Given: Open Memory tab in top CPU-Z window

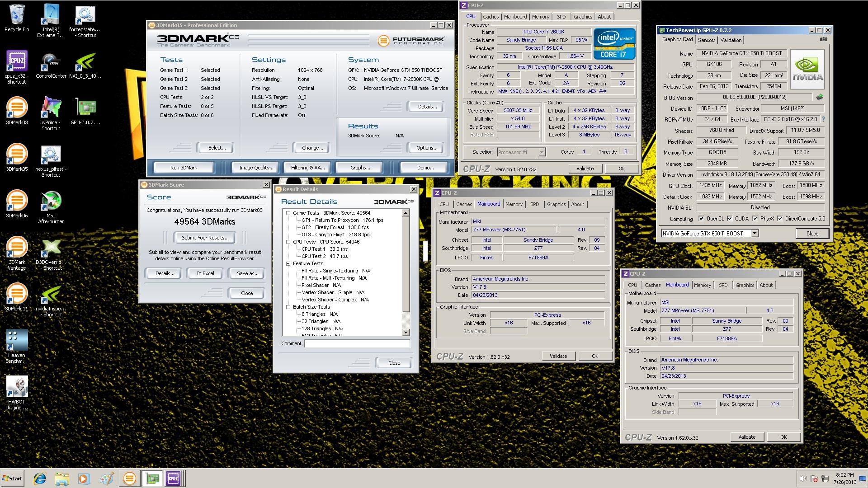Looking at the screenshot, I should point(540,17).
